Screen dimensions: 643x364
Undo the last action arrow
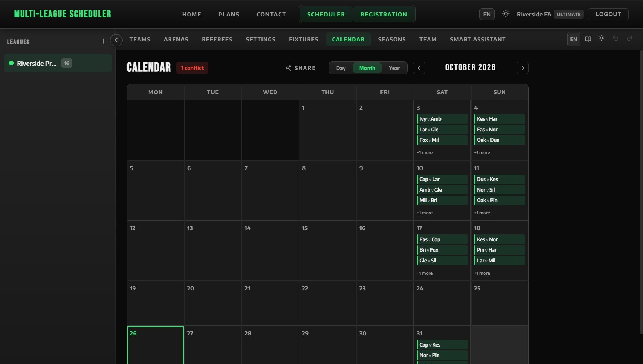(615, 39)
